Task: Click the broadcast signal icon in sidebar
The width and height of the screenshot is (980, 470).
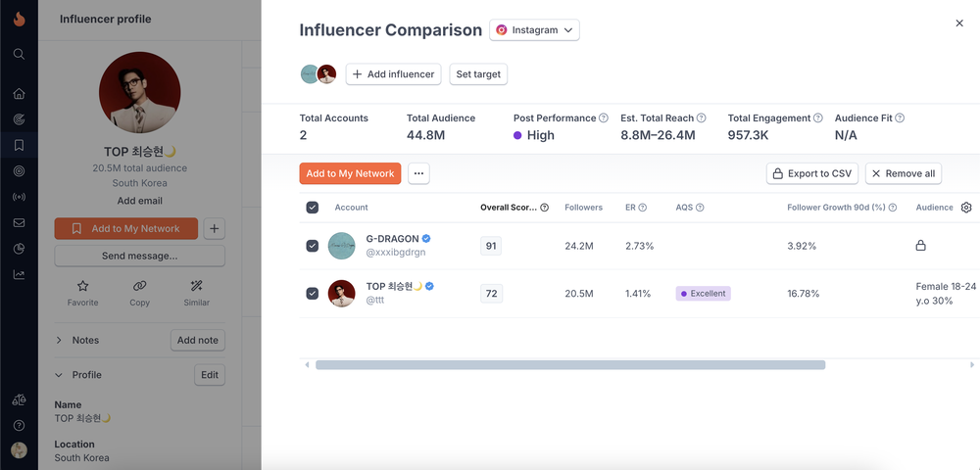Action: point(19,197)
